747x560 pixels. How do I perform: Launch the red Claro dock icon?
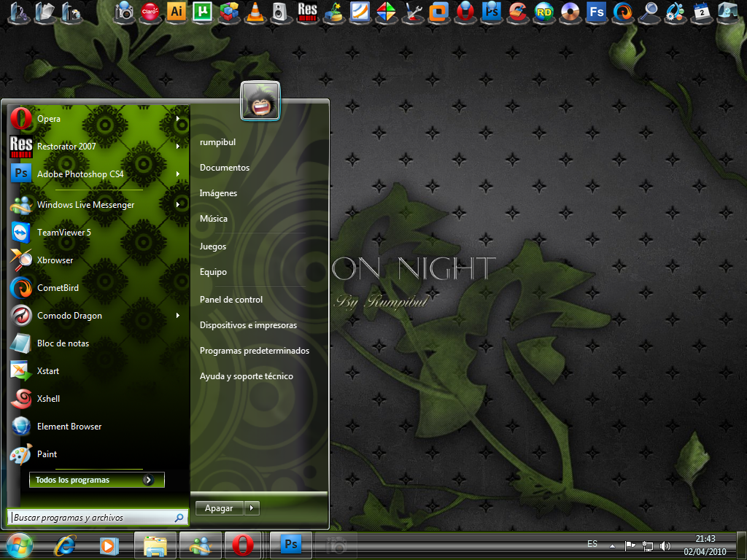coord(150,12)
